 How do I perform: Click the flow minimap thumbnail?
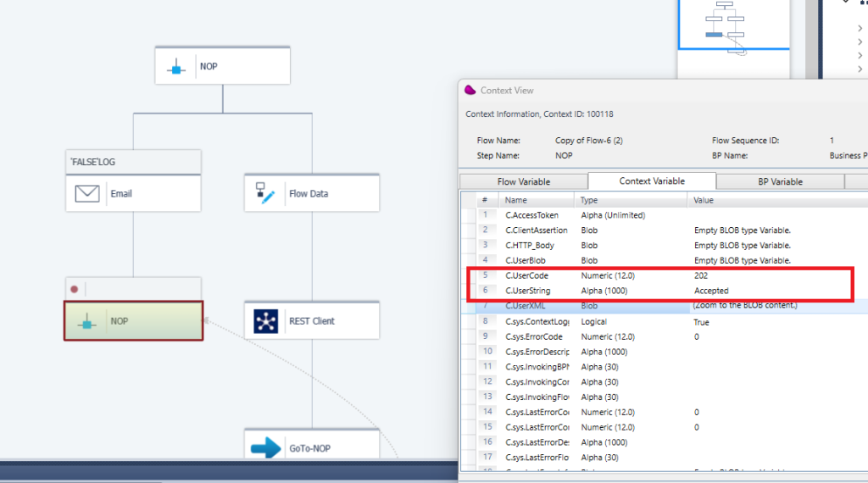click(x=733, y=25)
